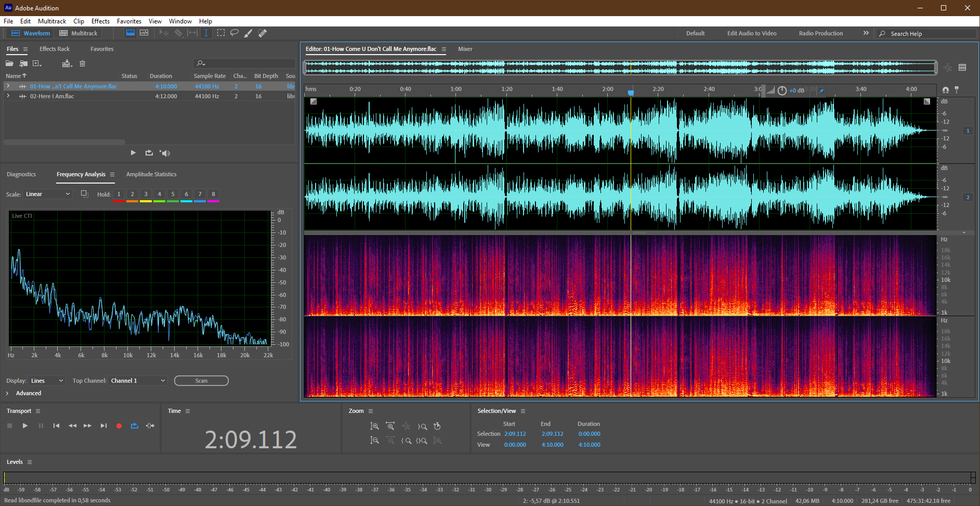
Task: Open the Effects menu
Action: pos(100,21)
